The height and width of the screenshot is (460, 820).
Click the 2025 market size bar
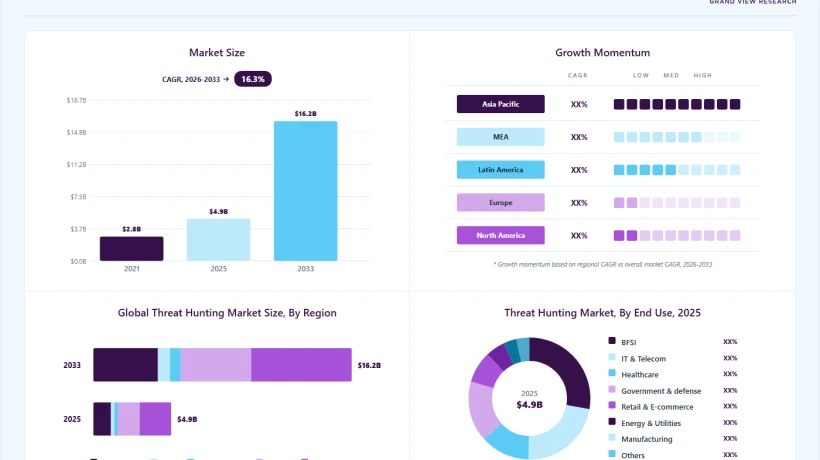click(219, 240)
